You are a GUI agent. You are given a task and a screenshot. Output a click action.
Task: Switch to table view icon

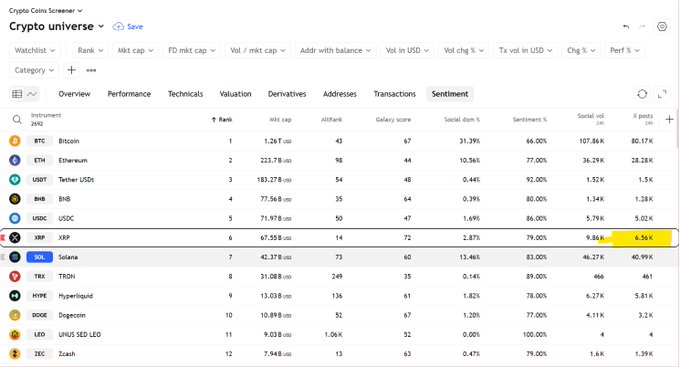pos(17,94)
